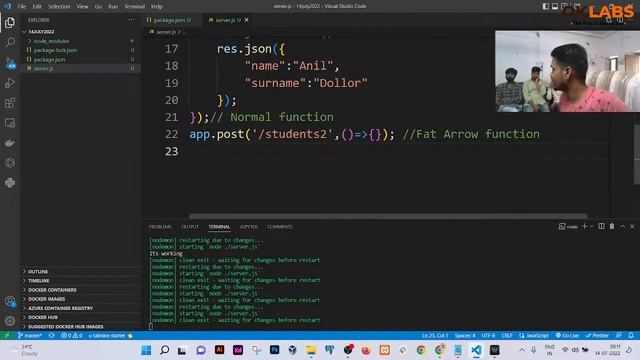Expand the Azure Container Registry section
Image resolution: width=640 pixels, height=360 pixels.
[x=80, y=308]
